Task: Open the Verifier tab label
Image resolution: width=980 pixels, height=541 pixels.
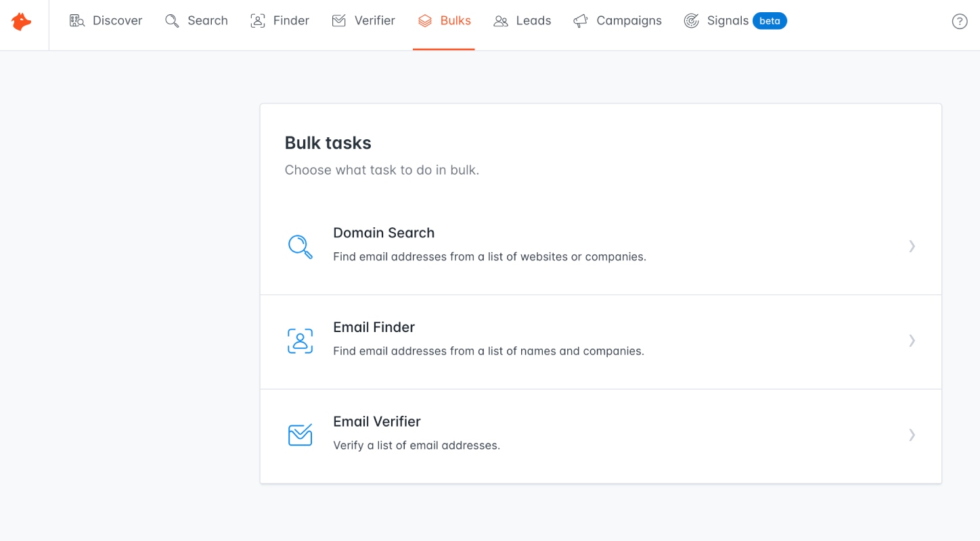Action: point(375,21)
